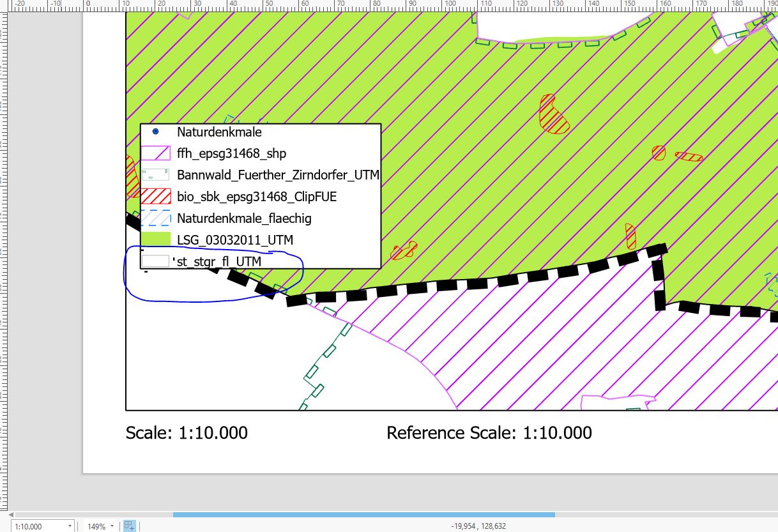
Task: Select the bio_sbk_epsg31468_ClipFUE red hatch symbol
Action: [155, 197]
